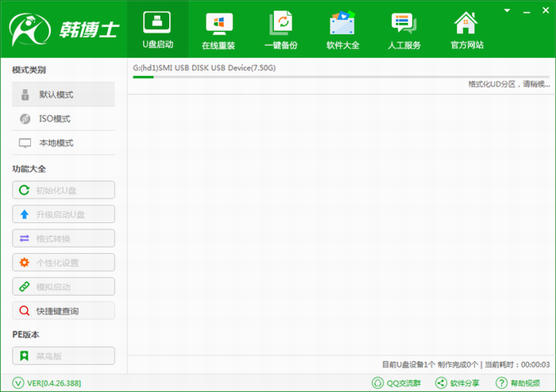Switch to 在线重装 tab
556x392 pixels.
pyautogui.click(x=219, y=29)
